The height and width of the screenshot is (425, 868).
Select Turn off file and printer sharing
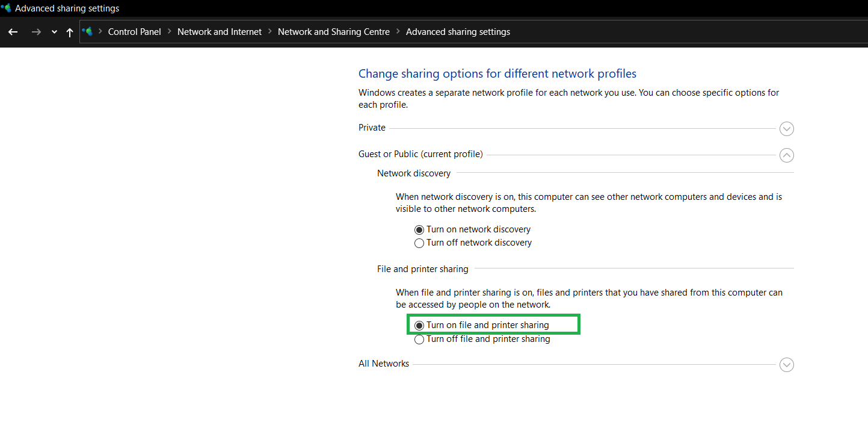coord(419,340)
